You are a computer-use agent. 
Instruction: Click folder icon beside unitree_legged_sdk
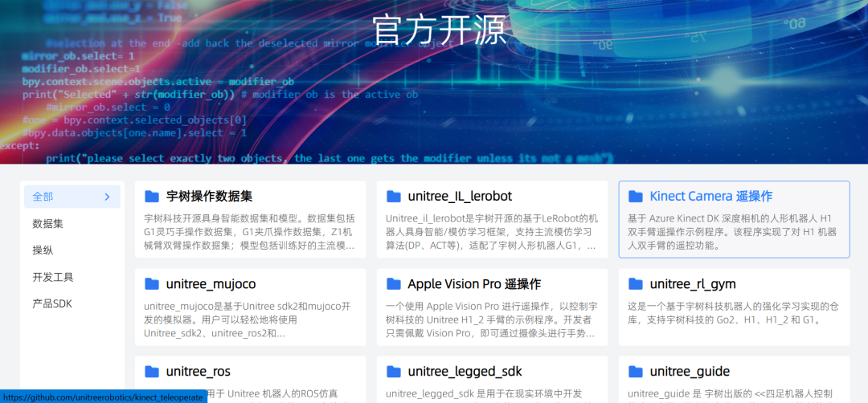[x=394, y=372]
